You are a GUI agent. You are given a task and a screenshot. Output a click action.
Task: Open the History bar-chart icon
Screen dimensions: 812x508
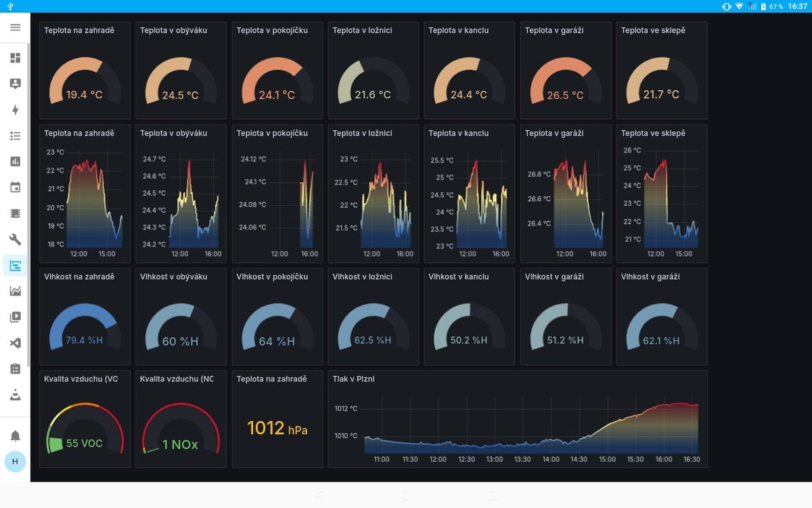[x=15, y=161]
